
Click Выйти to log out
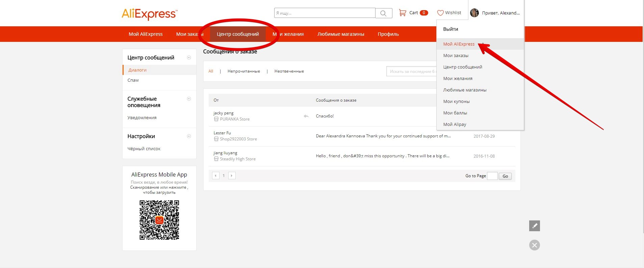[450, 29]
